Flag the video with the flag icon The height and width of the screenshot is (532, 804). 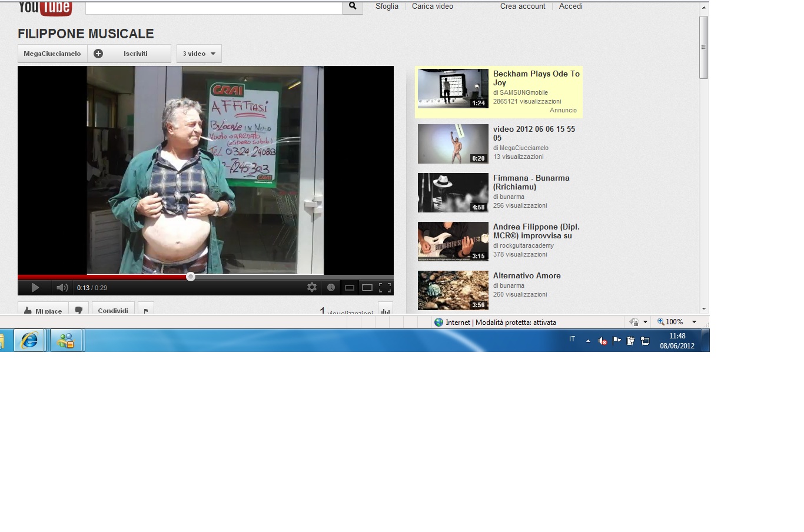(x=146, y=310)
